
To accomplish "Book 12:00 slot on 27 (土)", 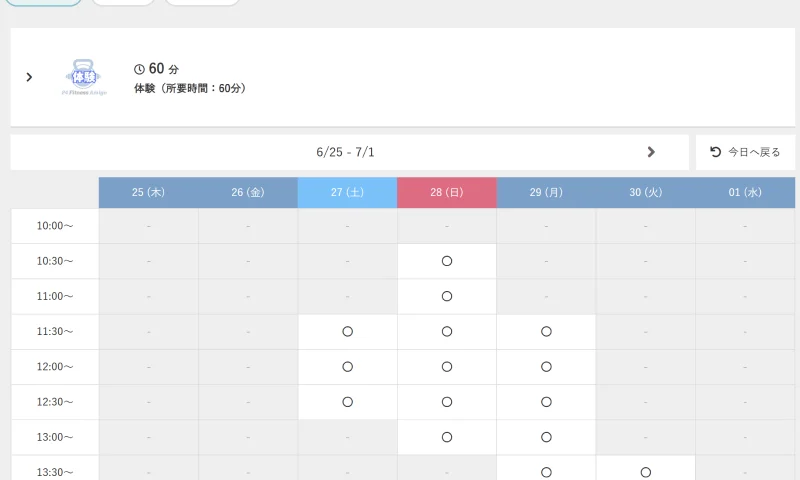I will click(x=347, y=367).
